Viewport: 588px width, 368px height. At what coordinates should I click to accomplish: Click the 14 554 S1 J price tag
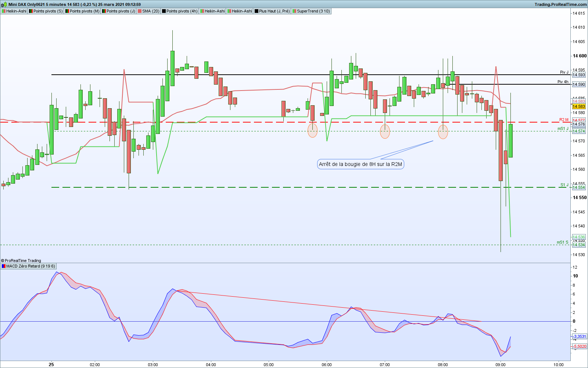pos(579,187)
